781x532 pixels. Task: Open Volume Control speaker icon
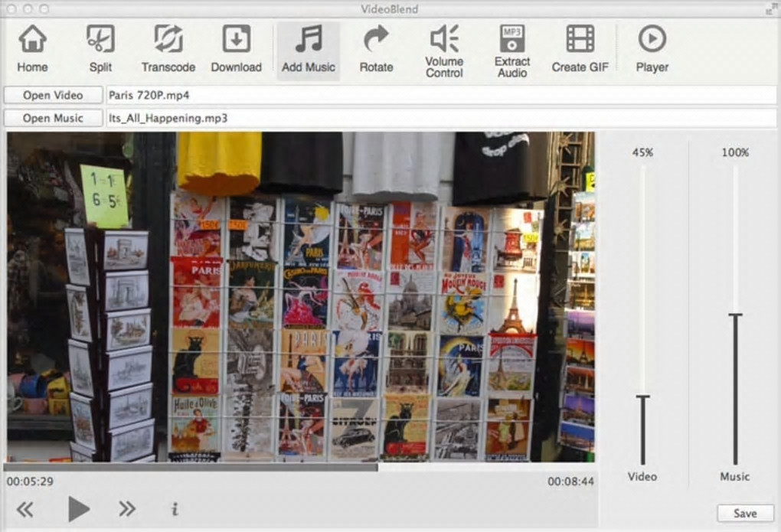pos(444,51)
